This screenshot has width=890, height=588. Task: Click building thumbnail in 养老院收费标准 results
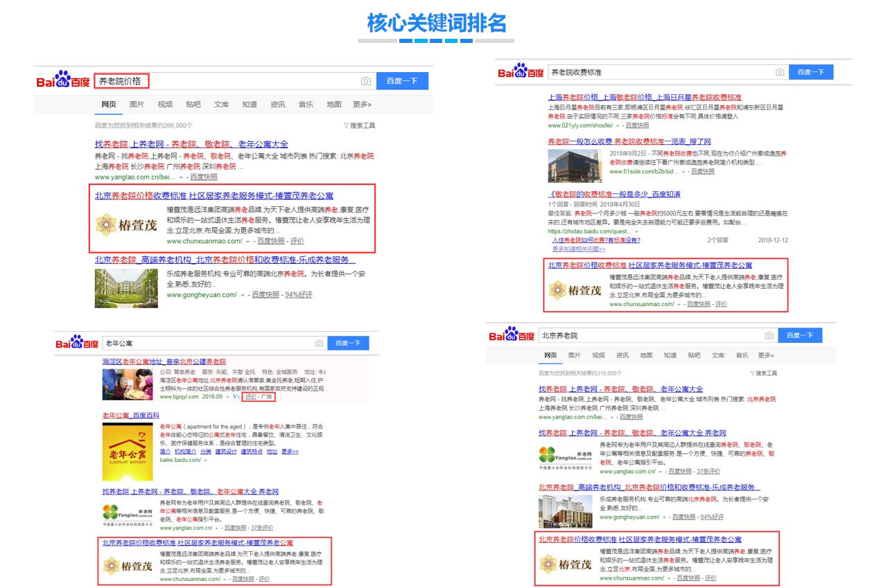pos(575,165)
